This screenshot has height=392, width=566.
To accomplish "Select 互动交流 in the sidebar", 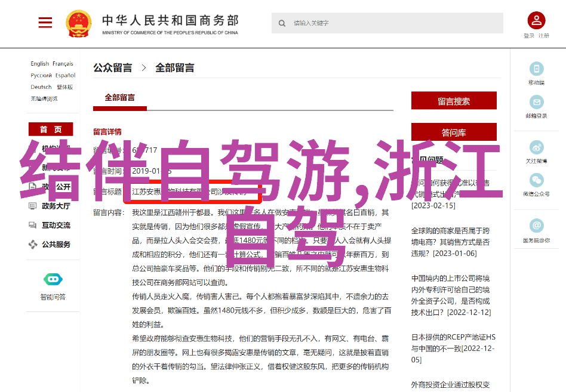I will [56, 225].
